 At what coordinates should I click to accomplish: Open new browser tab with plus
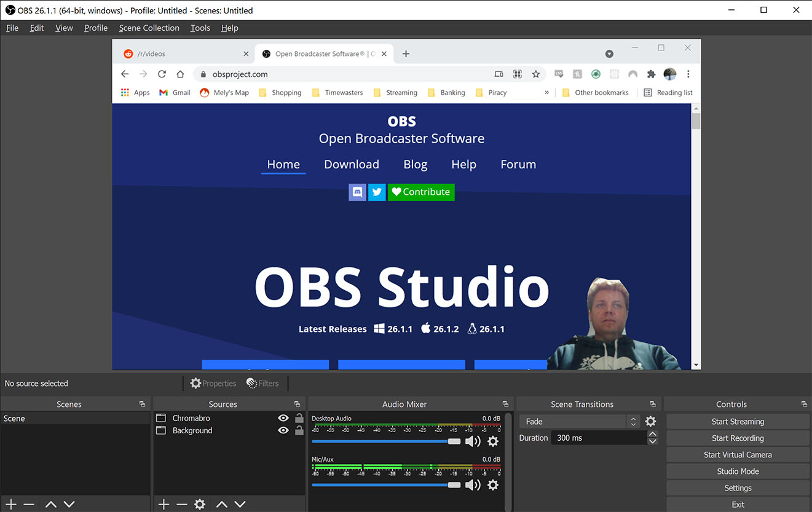tap(406, 54)
